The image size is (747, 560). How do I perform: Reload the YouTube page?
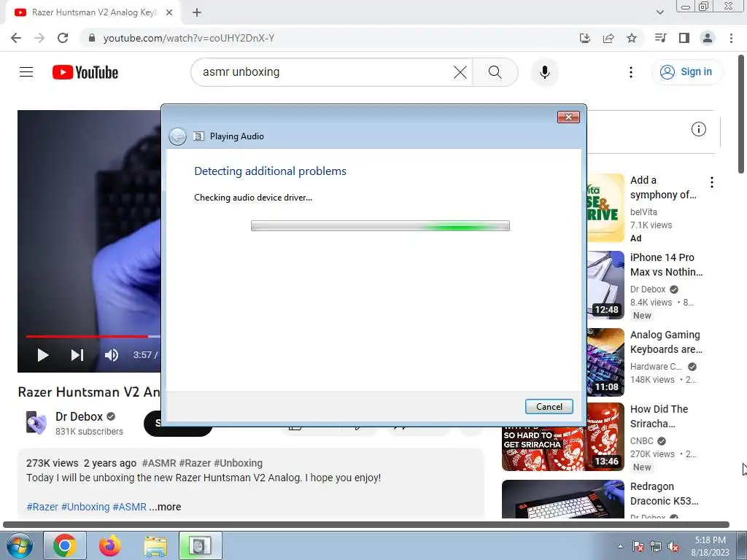(x=63, y=38)
